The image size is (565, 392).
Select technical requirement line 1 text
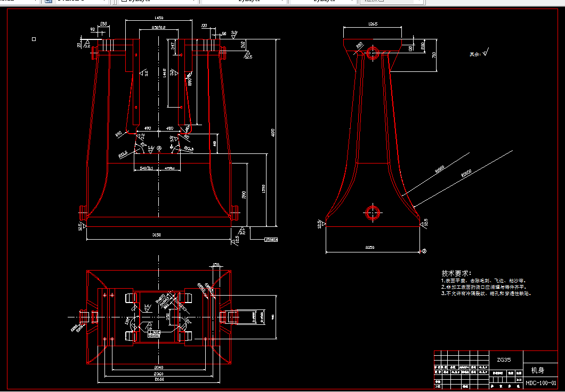pos(483,281)
